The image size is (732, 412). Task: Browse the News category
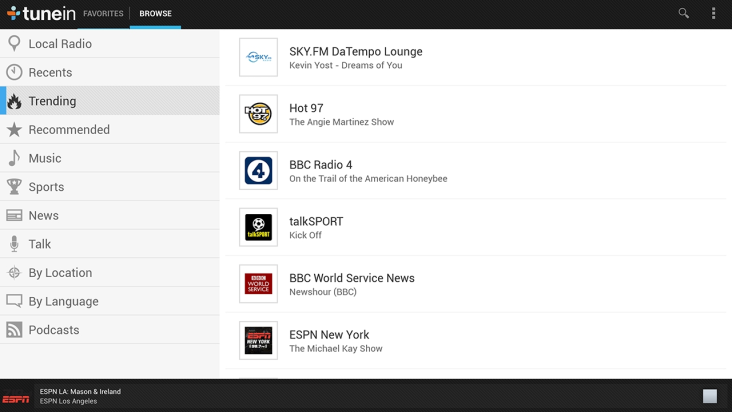pos(110,215)
